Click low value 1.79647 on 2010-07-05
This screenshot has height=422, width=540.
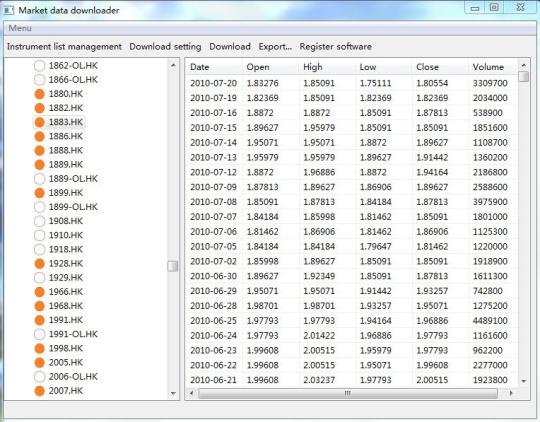tap(376, 246)
